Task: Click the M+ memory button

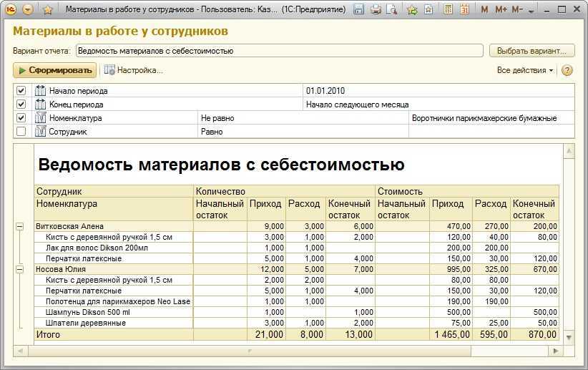Action: point(501,10)
